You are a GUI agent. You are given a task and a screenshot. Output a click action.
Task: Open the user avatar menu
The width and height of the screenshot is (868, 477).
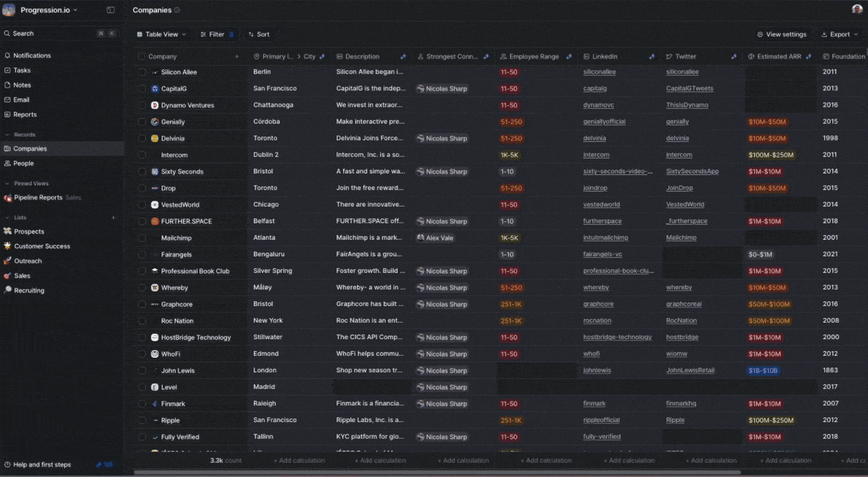coord(857,10)
